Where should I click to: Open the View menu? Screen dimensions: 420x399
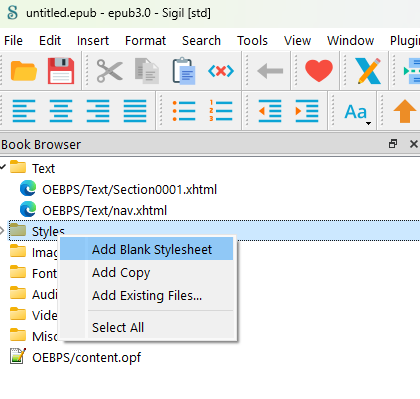click(x=297, y=40)
